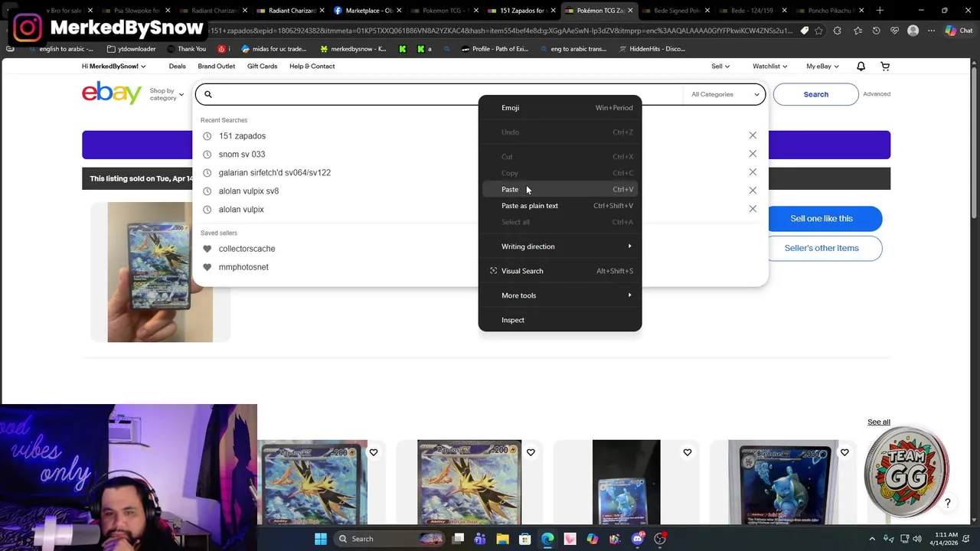The width and height of the screenshot is (980, 551).
Task: Expand the 'Hi MerkedBySnow!' account dropdown
Action: pyautogui.click(x=113, y=67)
